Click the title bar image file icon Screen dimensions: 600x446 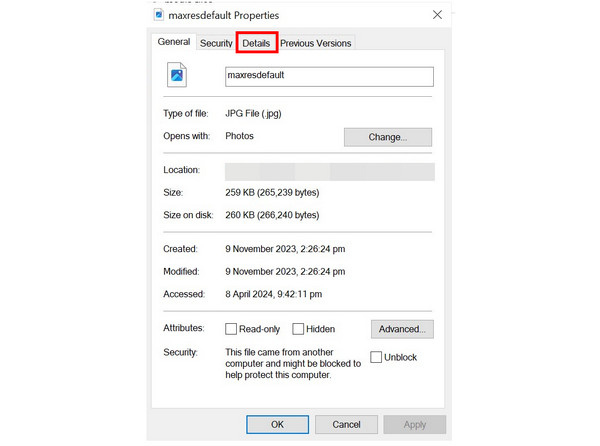point(158,15)
